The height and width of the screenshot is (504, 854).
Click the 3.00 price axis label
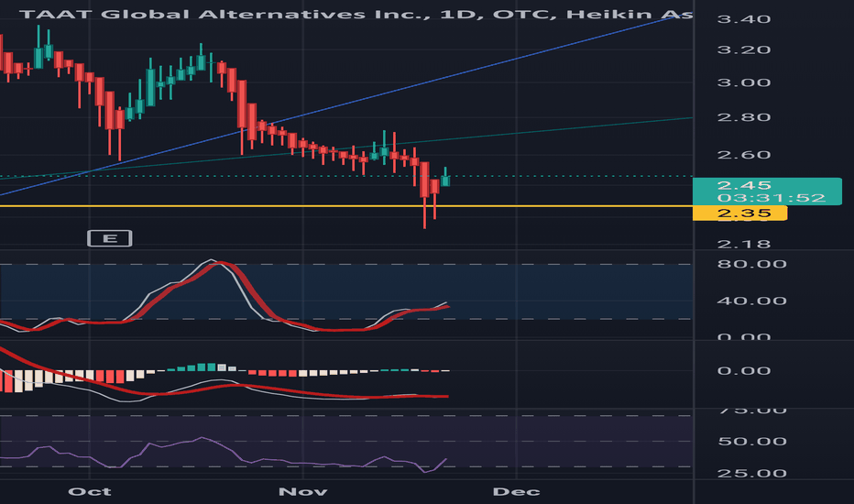744,82
